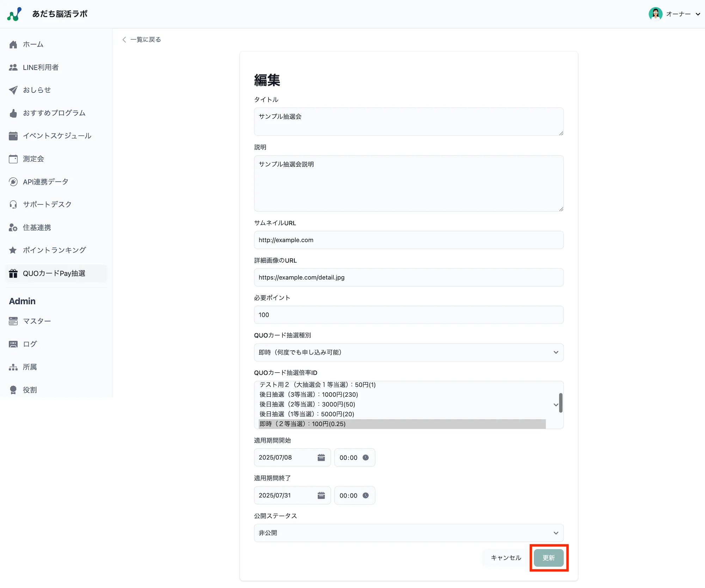Image resolution: width=705 pixels, height=588 pixels.
Task: Select 後日抽選（2等当選）：3000円 option
Action: (x=307, y=404)
